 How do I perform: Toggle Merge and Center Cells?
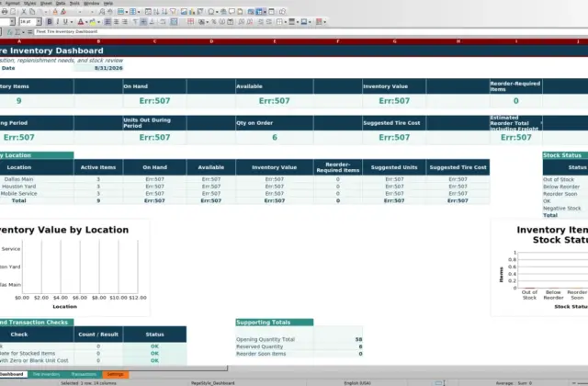click(174, 22)
